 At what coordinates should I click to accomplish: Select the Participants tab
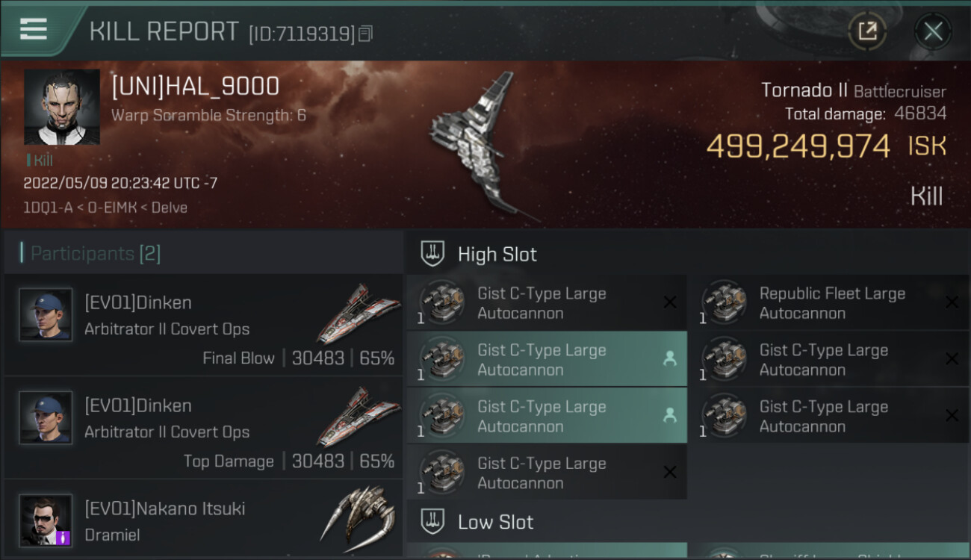click(x=96, y=254)
